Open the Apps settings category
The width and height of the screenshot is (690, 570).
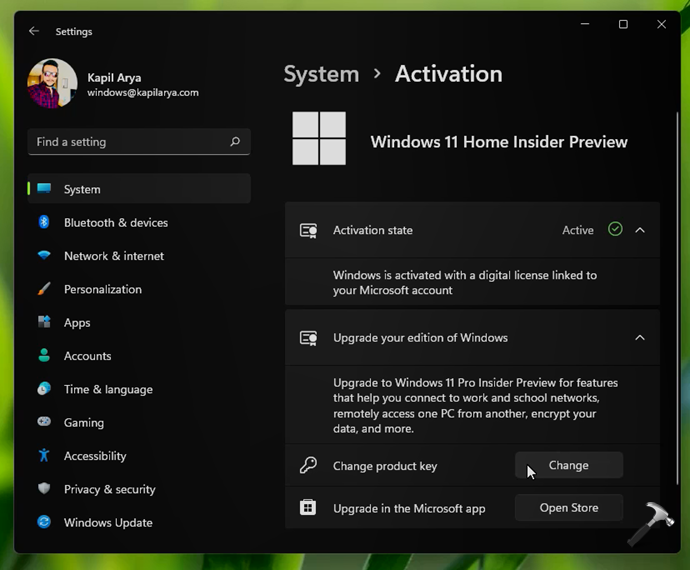[x=77, y=323]
